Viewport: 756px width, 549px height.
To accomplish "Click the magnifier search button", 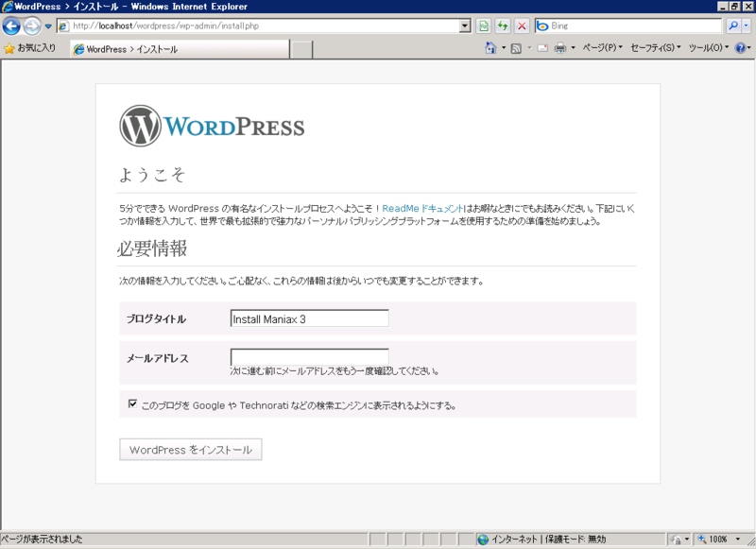I will [733, 26].
